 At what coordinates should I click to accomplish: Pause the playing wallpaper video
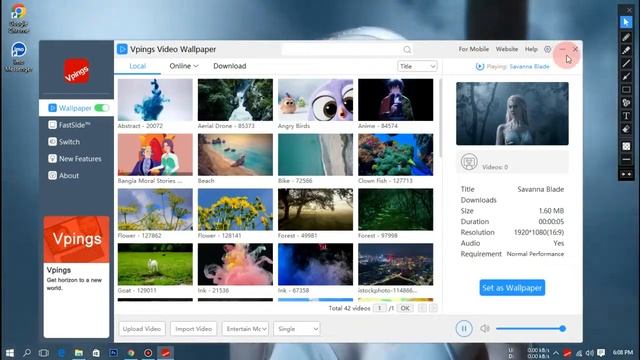coord(464,328)
